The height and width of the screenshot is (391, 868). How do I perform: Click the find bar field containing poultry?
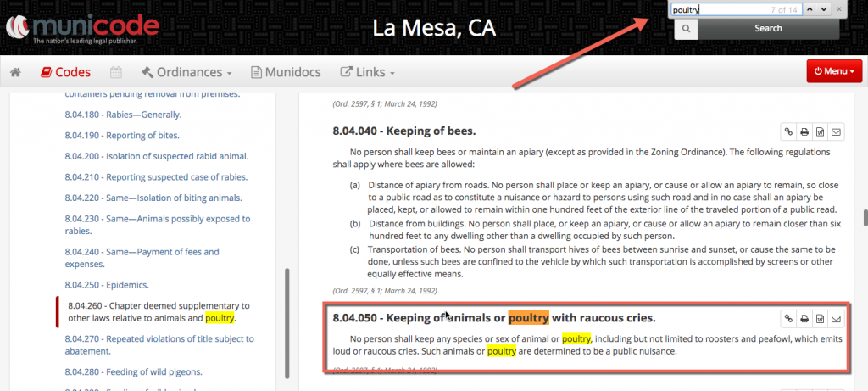coord(721,9)
